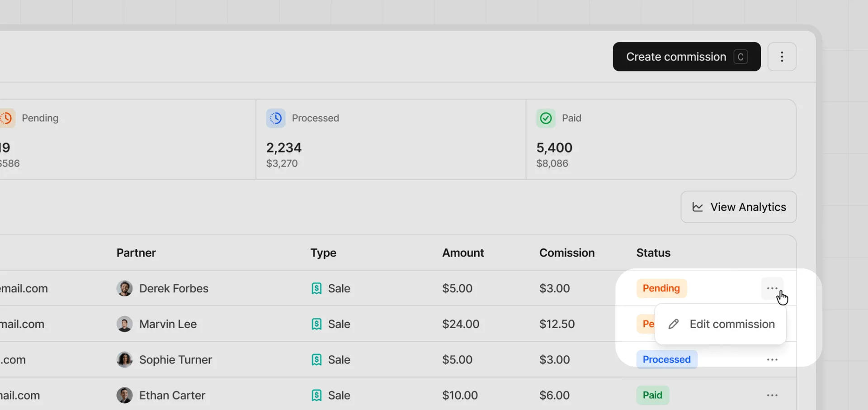
Task: Click the $3.00 commission in Sophie Turner row
Action: [x=554, y=359]
